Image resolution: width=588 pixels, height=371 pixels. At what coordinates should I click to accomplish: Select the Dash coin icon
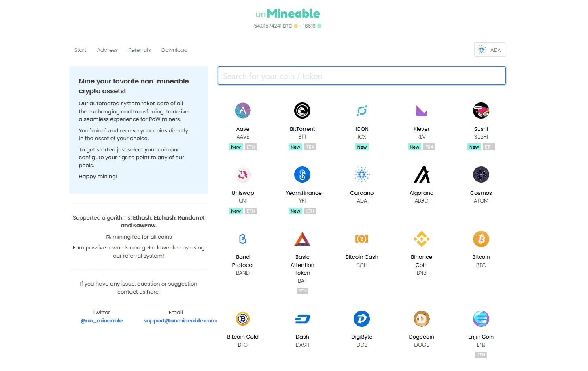click(302, 319)
